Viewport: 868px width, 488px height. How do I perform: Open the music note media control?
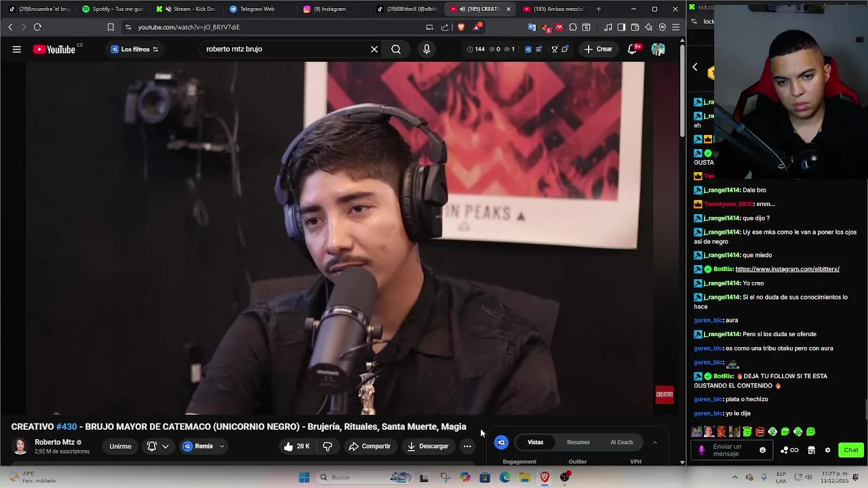coord(608,27)
